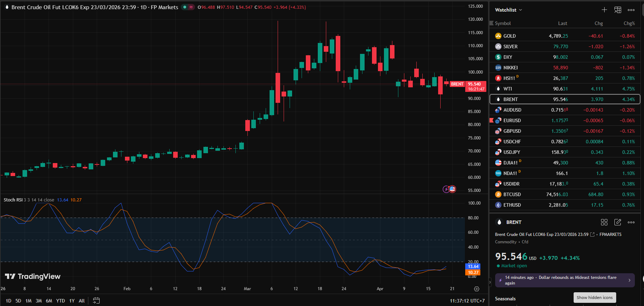Open the BRENT add note pencil icon
The image size is (644, 306).
tap(618, 222)
